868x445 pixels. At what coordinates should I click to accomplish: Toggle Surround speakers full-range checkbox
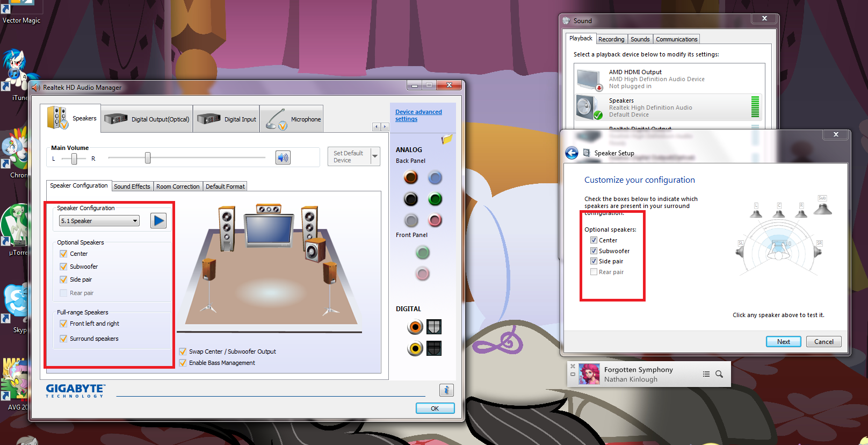tap(63, 339)
